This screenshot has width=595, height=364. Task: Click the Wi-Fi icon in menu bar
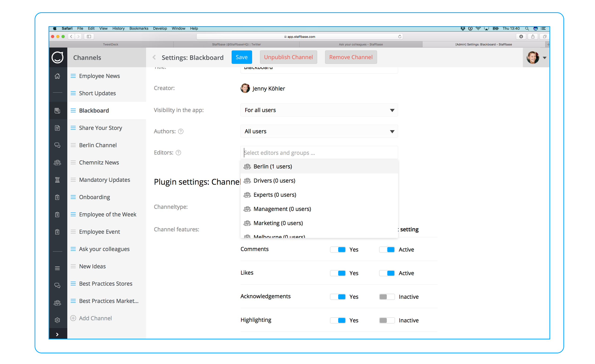tap(478, 29)
